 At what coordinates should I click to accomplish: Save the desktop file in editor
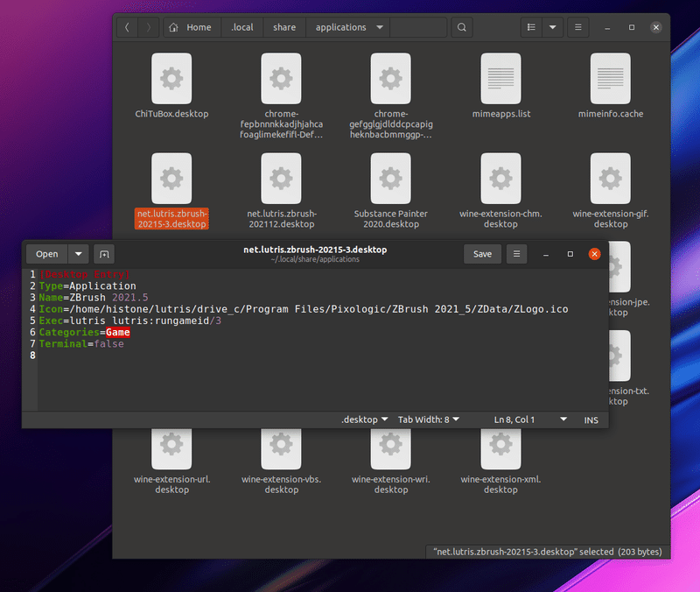pyautogui.click(x=482, y=254)
